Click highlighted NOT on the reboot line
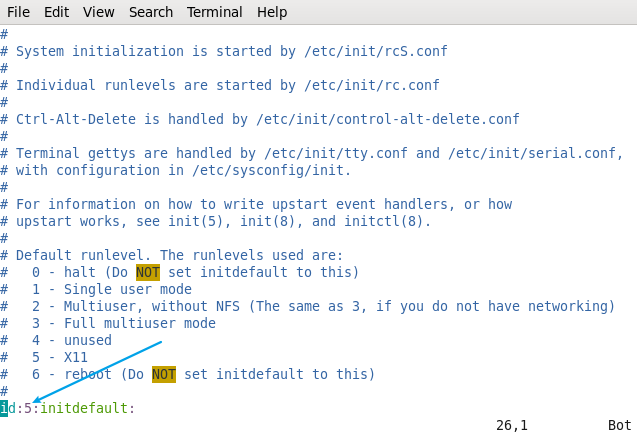The image size is (637, 434). click(x=164, y=374)
